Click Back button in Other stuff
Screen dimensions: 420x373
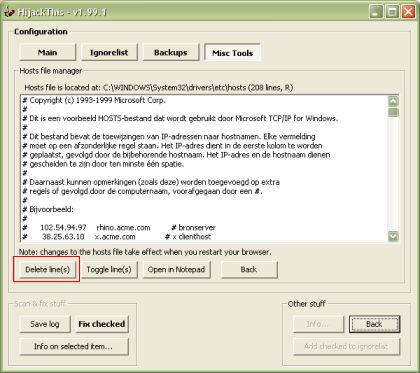click(x=374, y=324)
